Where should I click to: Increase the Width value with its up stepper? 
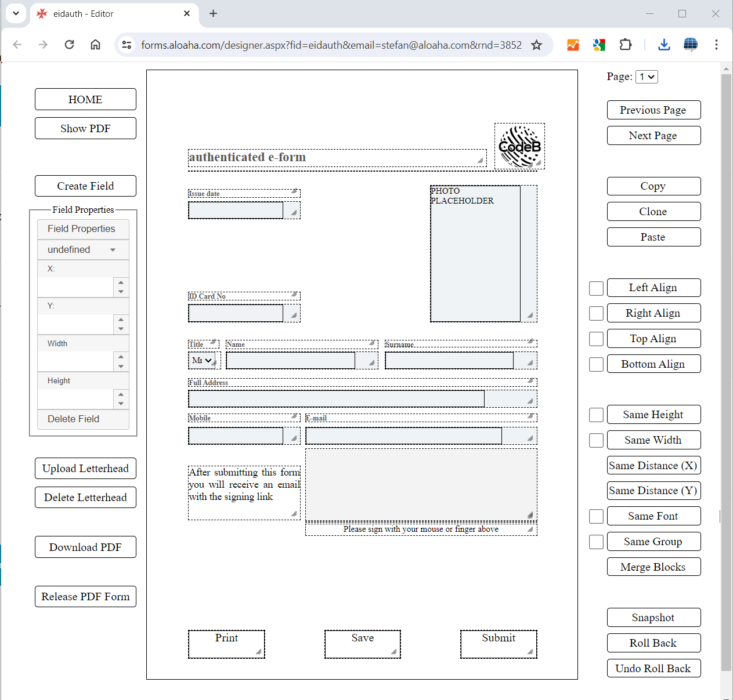[121, 358]
